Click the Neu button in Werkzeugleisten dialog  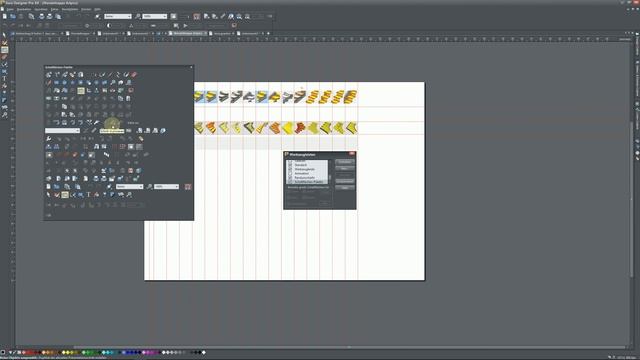[x=345, y=168]
